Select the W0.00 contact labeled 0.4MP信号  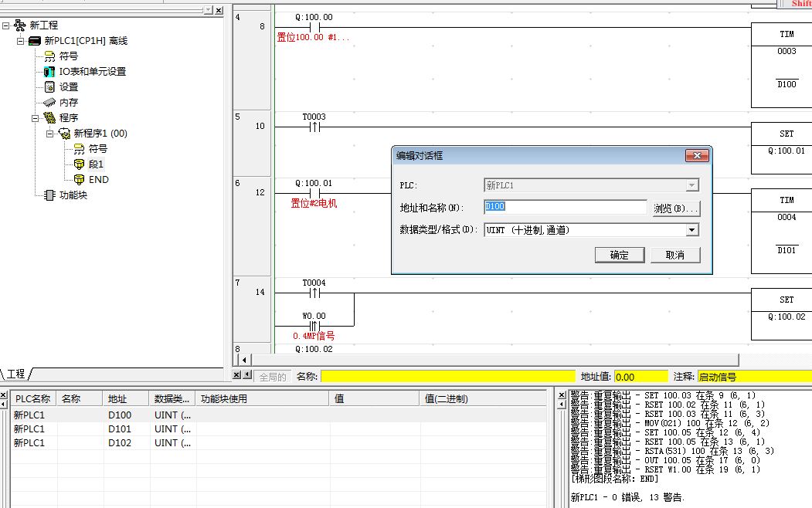coord(314,326)
